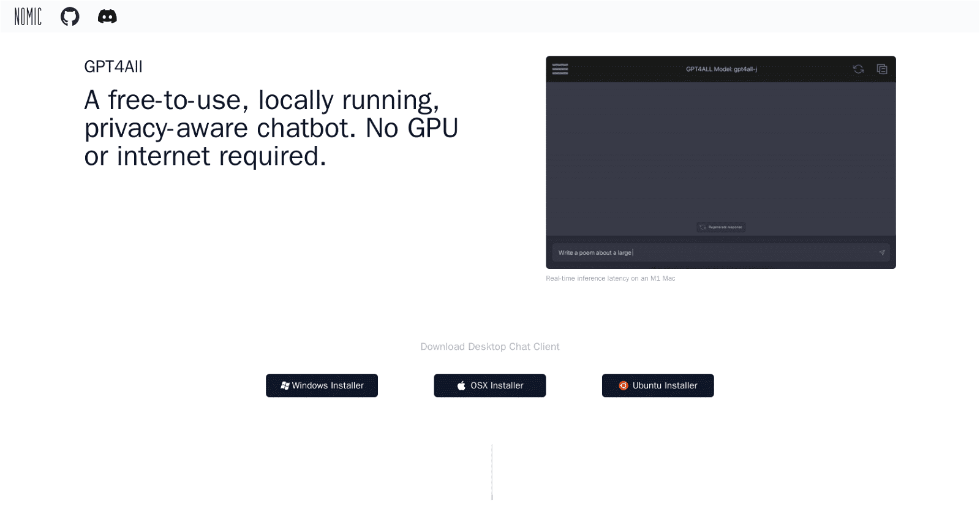This screenshot has height=511, width=980.
Task: Open the Discord community icon link
Action: tap(107, 17)
